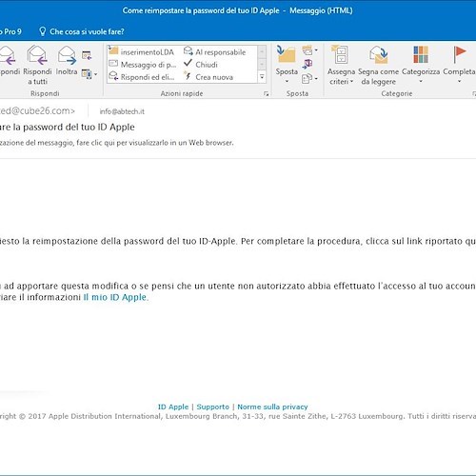Screen dimensions: 476x476
Task: Click the window title 'Come reimpostare la password'
Action: 174,10
